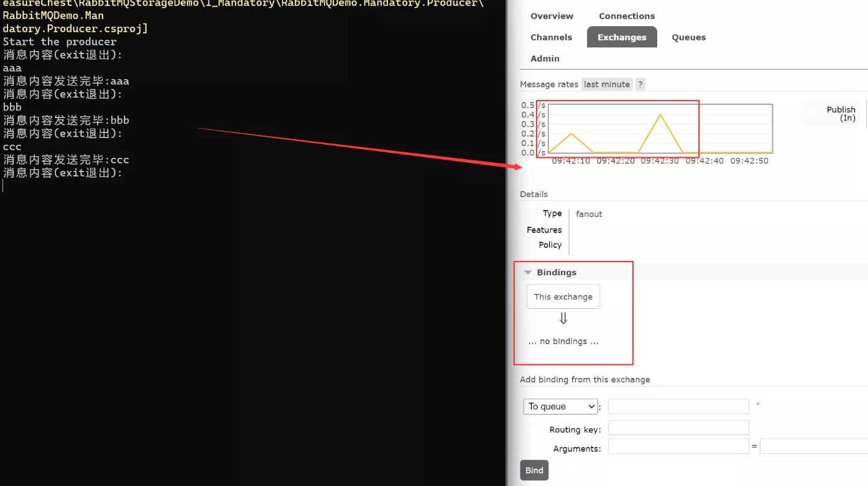The height and width of the screenshot is (486, 868).
Task: Open the 'To queue' dropdown
Action: coord(560,406)
